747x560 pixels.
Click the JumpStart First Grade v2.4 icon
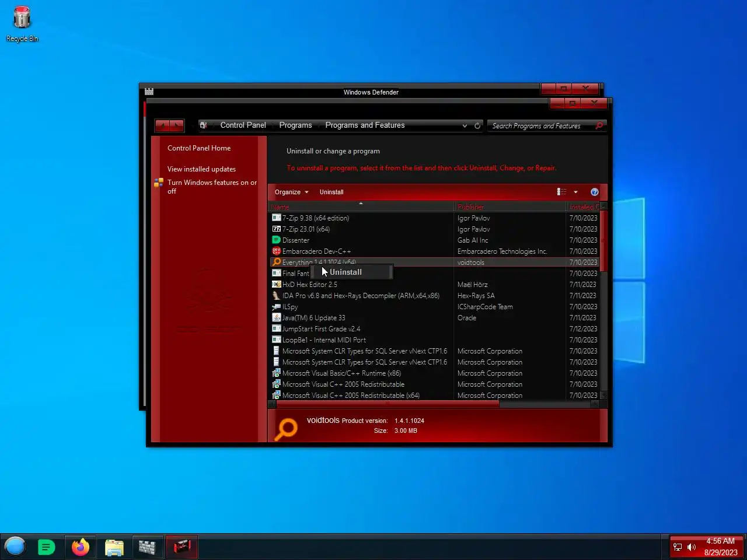tap(277, 328)
